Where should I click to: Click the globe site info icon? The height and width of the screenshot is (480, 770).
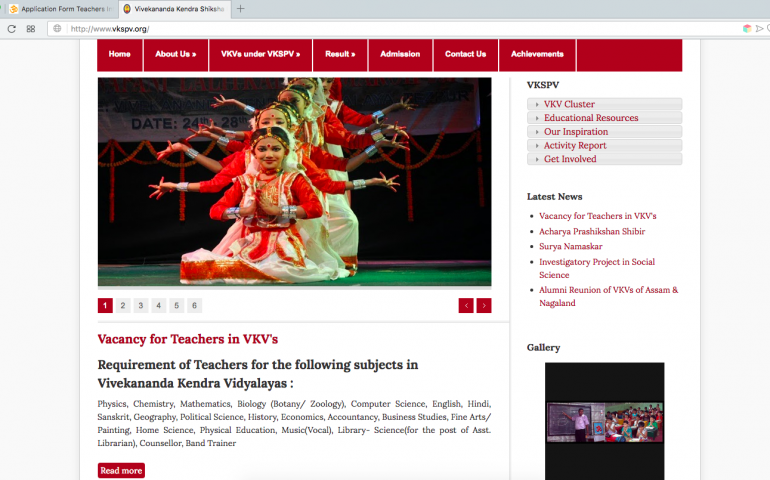[x=57, y=28]
